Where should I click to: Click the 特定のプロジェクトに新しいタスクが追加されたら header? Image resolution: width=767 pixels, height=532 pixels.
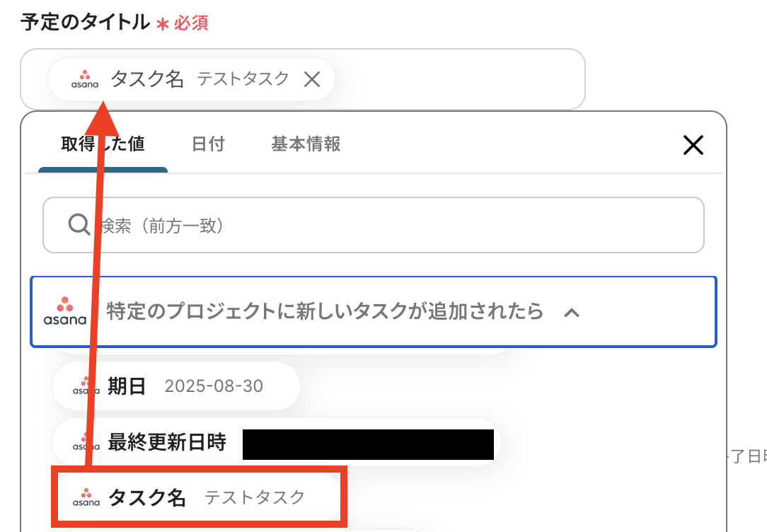(x=325, y=311)
